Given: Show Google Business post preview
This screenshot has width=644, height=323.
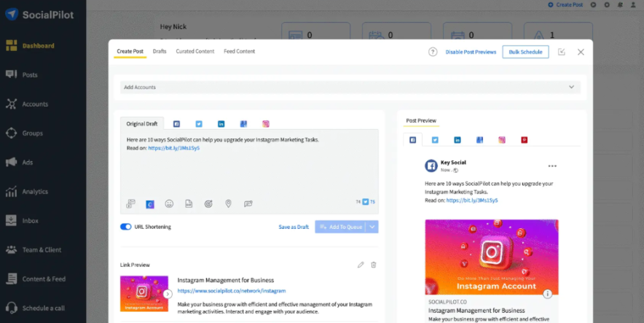Looking at the screenshot, I should 479,140.
